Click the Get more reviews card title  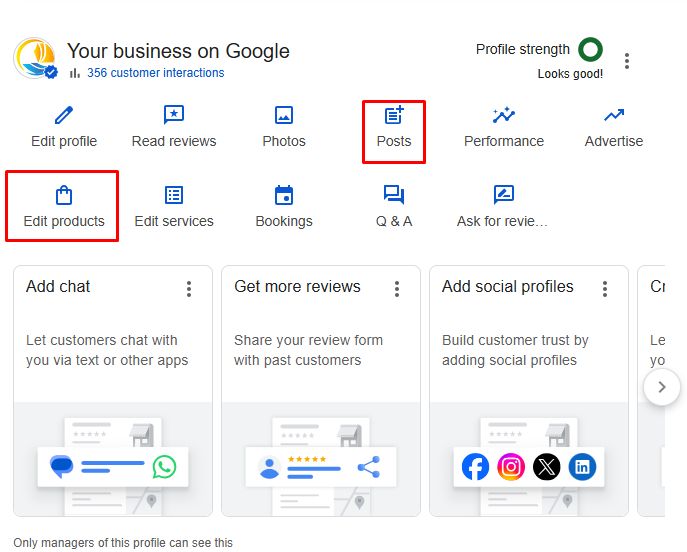297,287
